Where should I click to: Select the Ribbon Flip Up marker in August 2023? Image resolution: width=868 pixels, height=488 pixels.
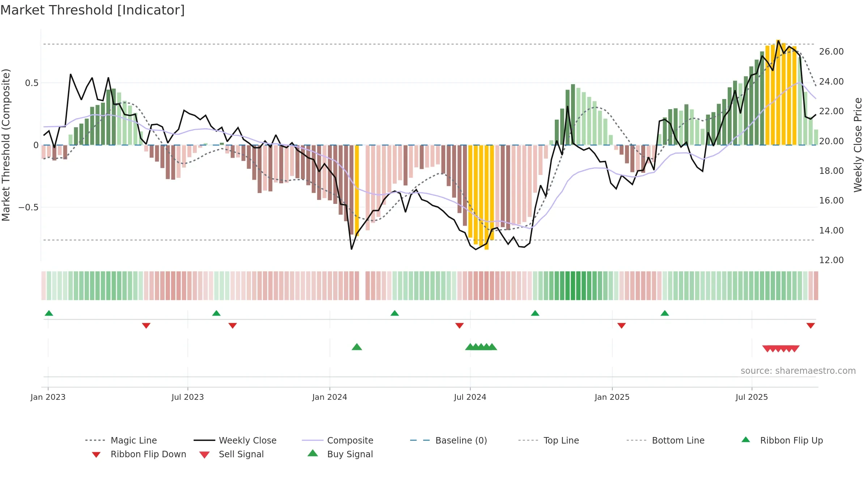point(216,313)
